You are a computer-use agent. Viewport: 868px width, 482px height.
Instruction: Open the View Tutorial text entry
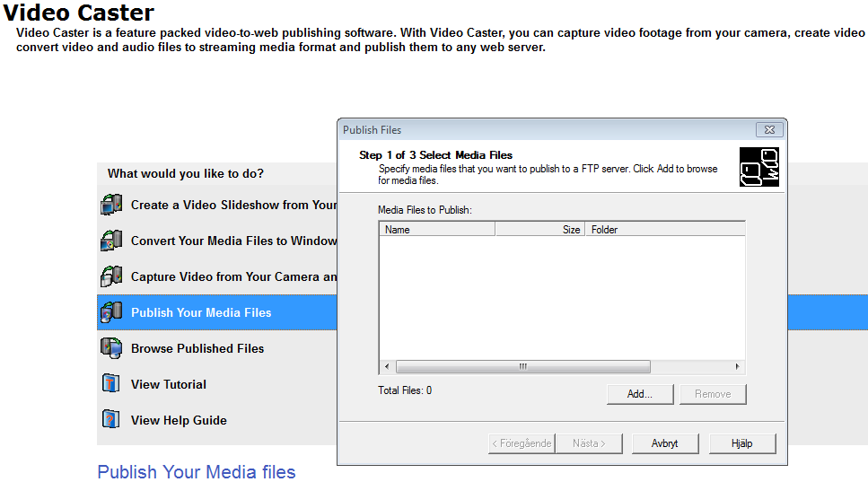click(169, 384)
